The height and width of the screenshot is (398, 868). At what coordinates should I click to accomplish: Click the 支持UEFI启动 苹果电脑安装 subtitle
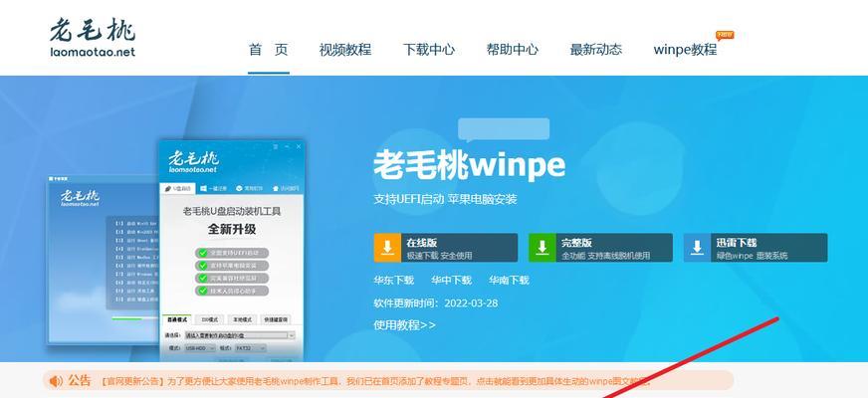click(445, 199)
